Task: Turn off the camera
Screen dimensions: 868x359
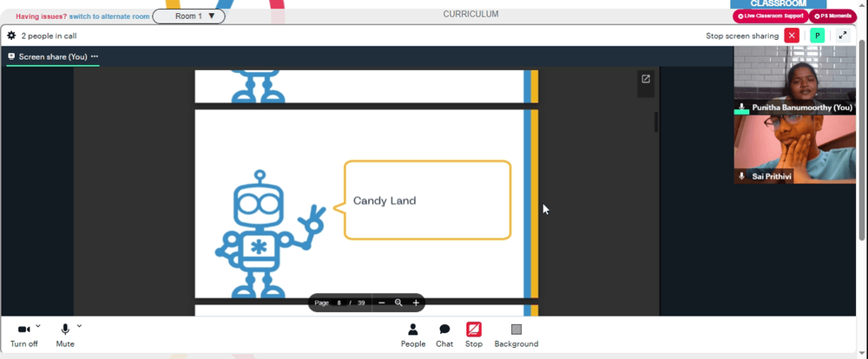Action: [x=23, y=336]
